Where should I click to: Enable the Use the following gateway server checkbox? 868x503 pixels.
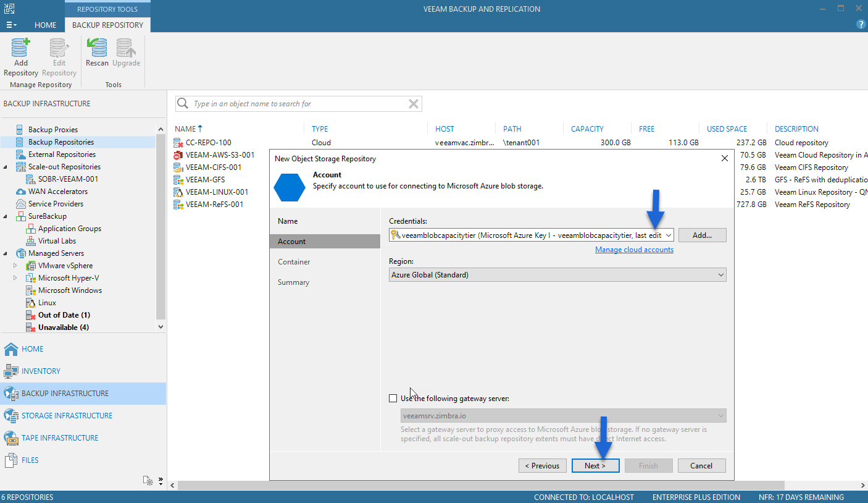[393, 399]
